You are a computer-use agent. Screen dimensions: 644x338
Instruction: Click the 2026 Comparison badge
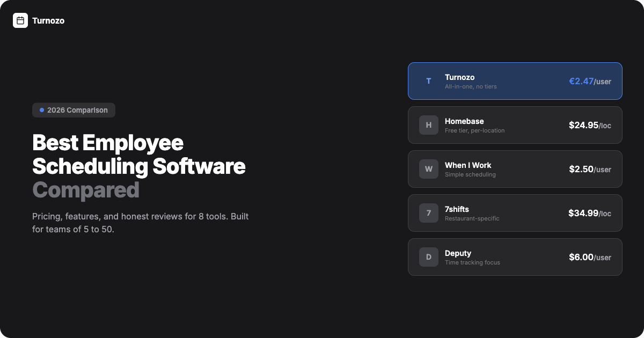[74, 110]
